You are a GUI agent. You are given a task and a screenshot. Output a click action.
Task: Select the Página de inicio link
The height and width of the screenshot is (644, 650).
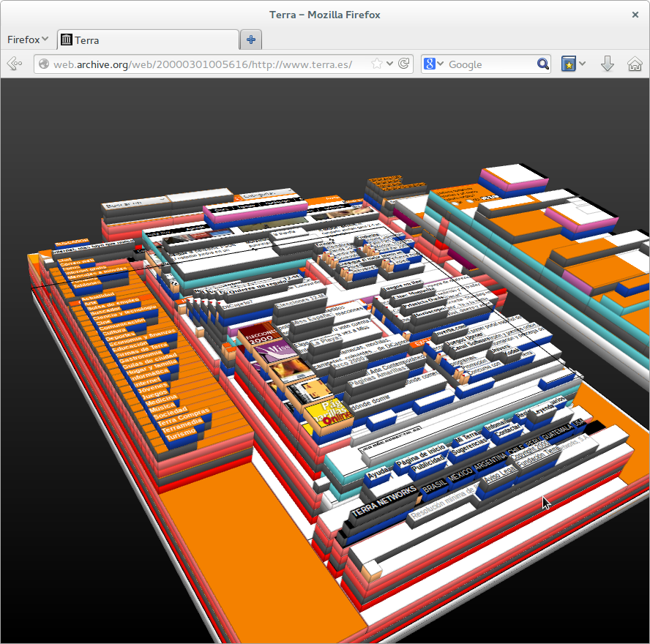pos(421,454)
